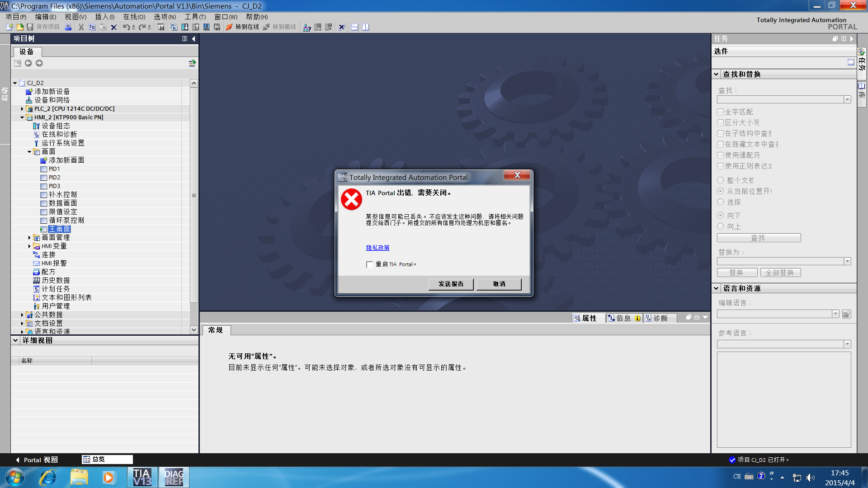Open the 编辑语言 dropdown

click(835, 314)
